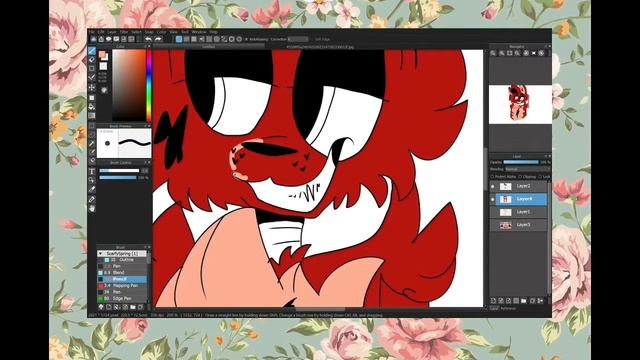The image size is (640, 360).
Task: Click the foreground color swatch
Action: tap(102, 54)
